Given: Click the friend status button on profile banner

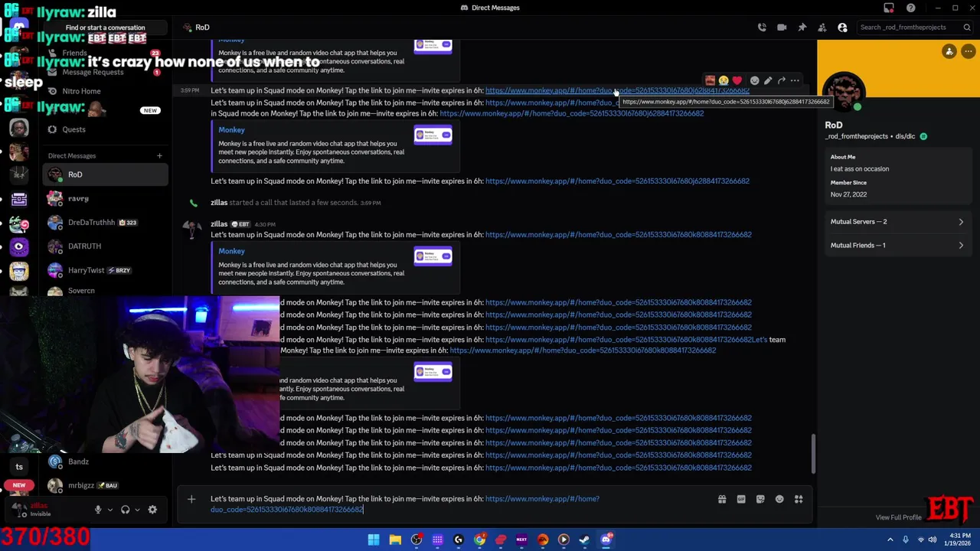Looking at the screenshot, I should point(949,51).
